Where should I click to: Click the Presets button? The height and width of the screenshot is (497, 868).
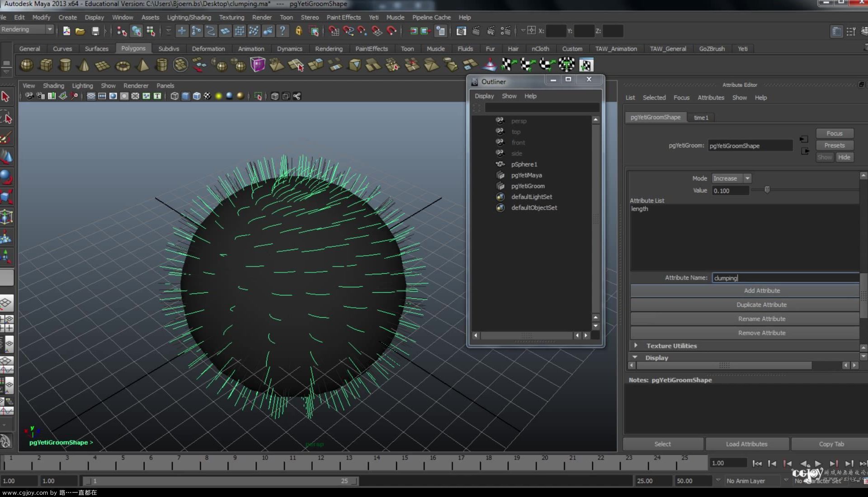835,145
